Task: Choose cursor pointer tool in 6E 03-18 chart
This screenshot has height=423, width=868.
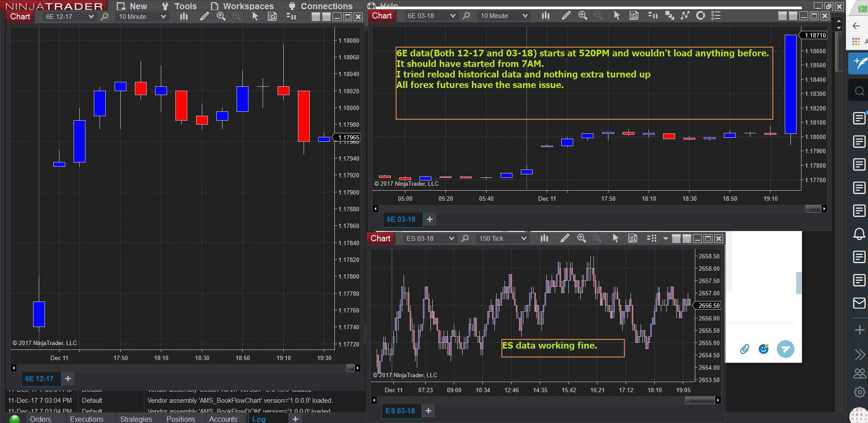Action: [616, 16]
